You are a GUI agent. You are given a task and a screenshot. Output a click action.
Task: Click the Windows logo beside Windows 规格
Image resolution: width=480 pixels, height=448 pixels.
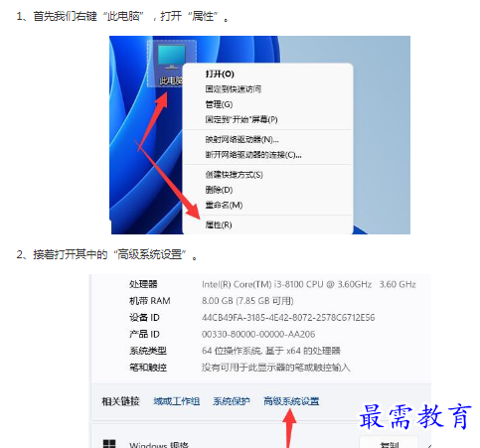coord(109,444)
